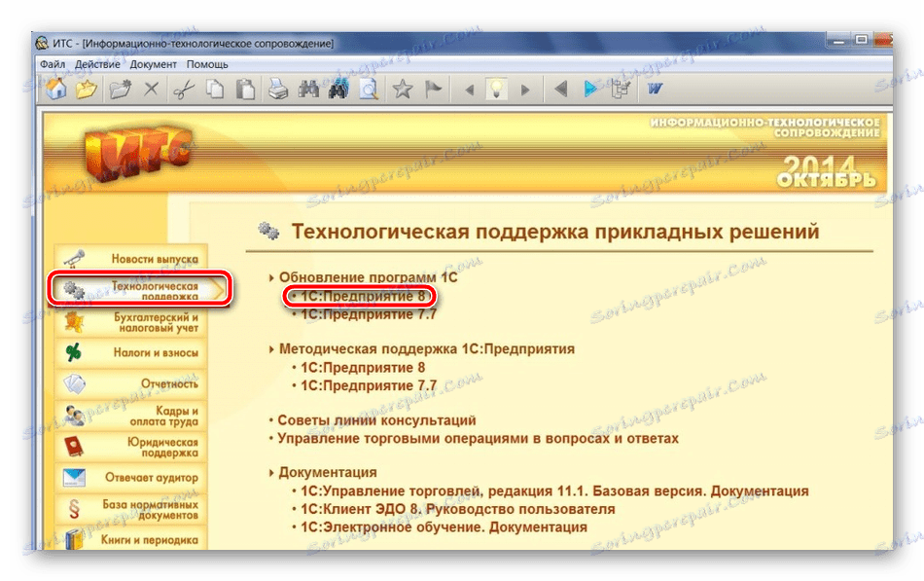This screenshot has width=924, height=581.
Task: Open Бухгалтерский и налоговый учет section
Action: tap(131, 322)
